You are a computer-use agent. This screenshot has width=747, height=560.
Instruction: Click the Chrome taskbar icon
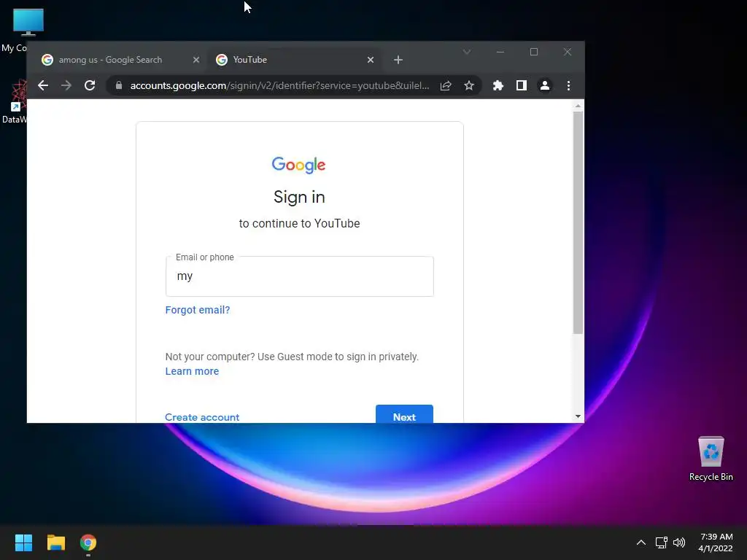tap(88, 542)
